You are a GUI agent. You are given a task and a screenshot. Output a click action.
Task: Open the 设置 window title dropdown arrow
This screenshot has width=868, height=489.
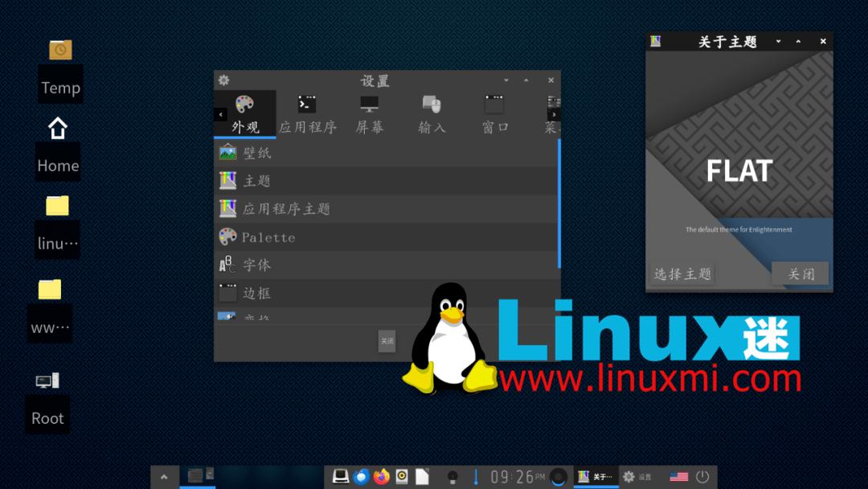click(506, 80)
